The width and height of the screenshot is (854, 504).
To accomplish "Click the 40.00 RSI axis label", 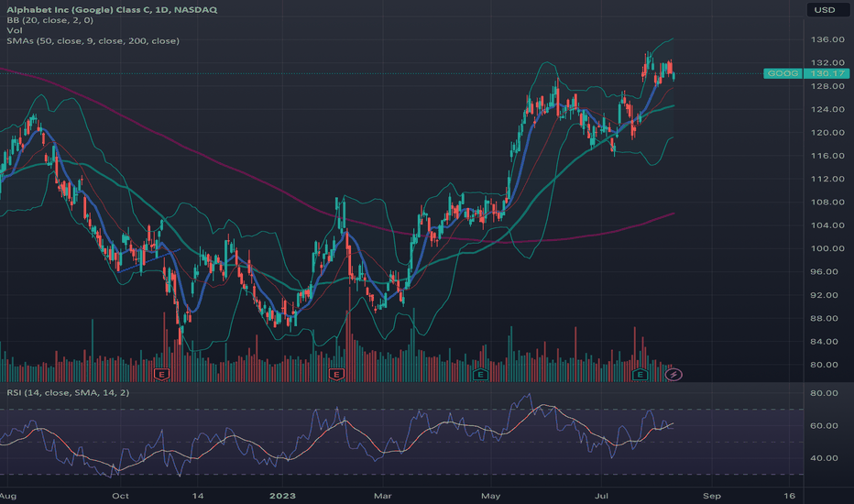I will click(824, 458).
